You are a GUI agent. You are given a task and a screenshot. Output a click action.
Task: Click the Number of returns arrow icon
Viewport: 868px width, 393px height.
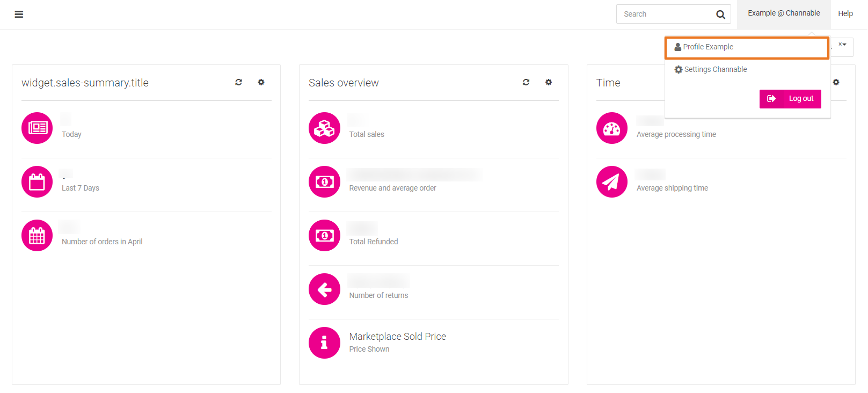(324, 289)
